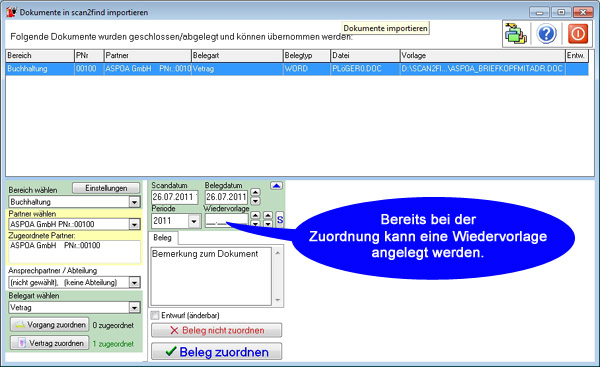Image resolution: width=600 pixels, height=367 pixels.
Task: Click the Bemerkung zum Dokument text field
Action: 211,276
